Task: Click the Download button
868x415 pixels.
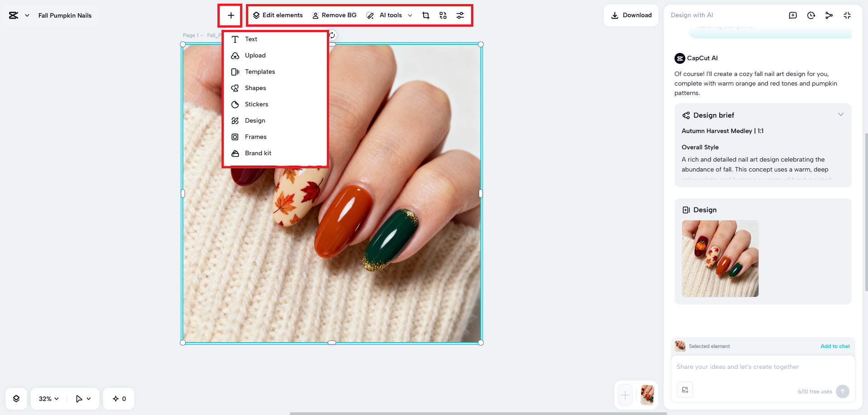Action: [631, 15]
